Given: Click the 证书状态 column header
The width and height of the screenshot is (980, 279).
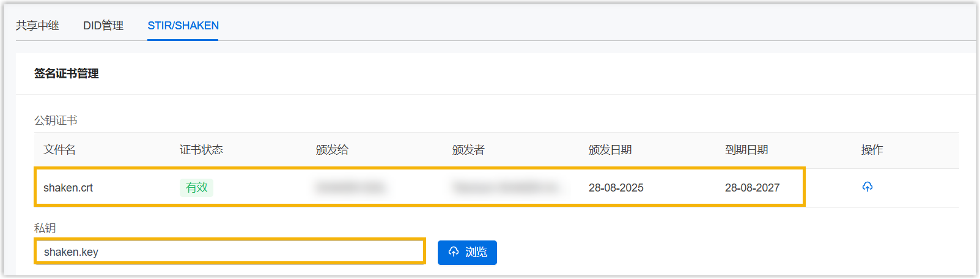Looking at the screenshot, I should (201, 150).
